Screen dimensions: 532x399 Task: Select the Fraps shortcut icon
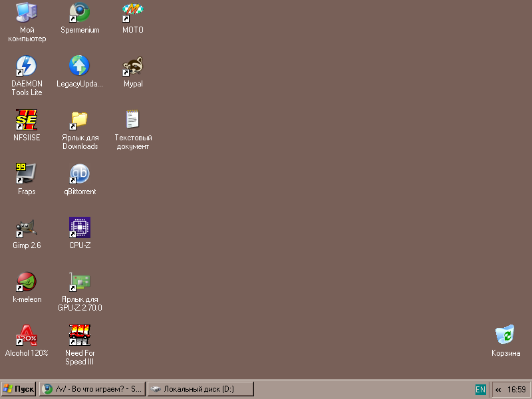tap(27, 174)
